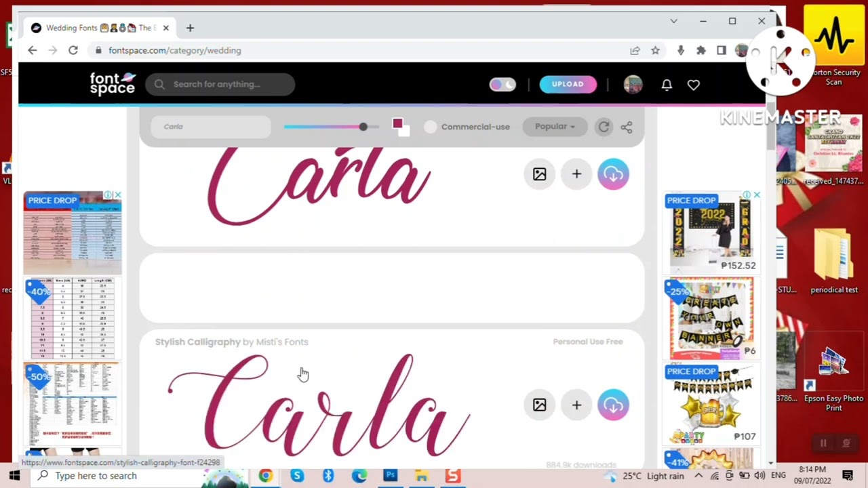The height and width of the screenshot is (488, 868).
Task: Open the tab search chevron
Action: [673, 21]
